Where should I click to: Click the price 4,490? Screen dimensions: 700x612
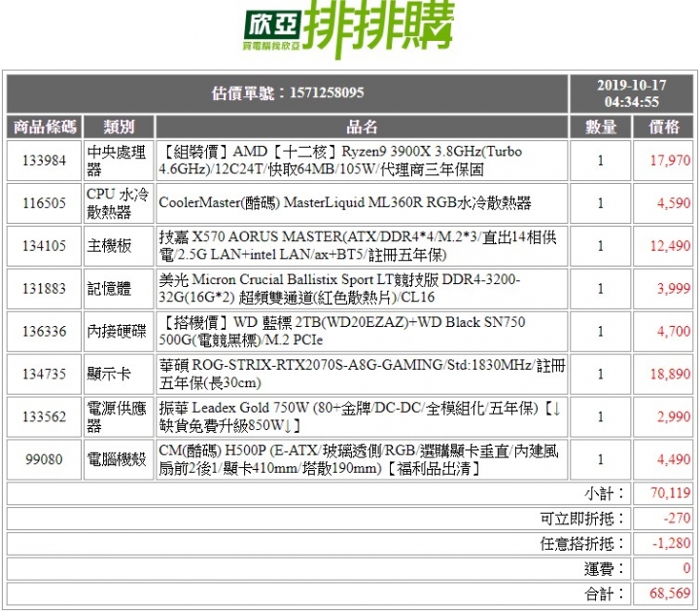pos(673,459)
